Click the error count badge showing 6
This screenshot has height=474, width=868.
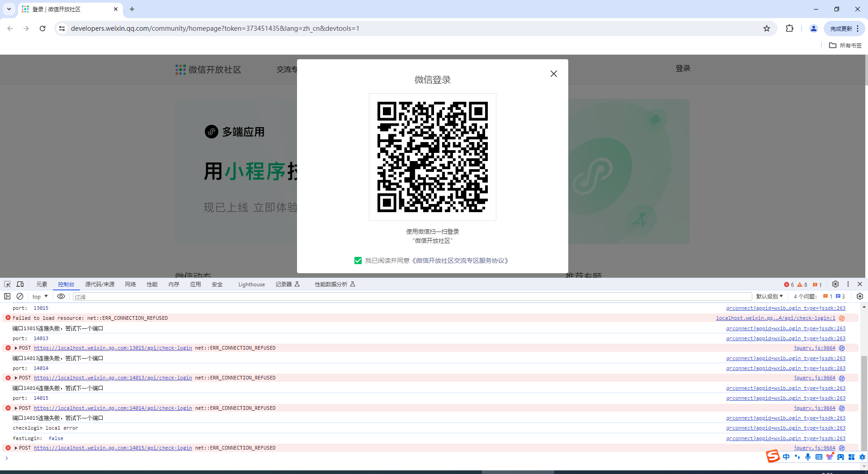pos(789,284)
